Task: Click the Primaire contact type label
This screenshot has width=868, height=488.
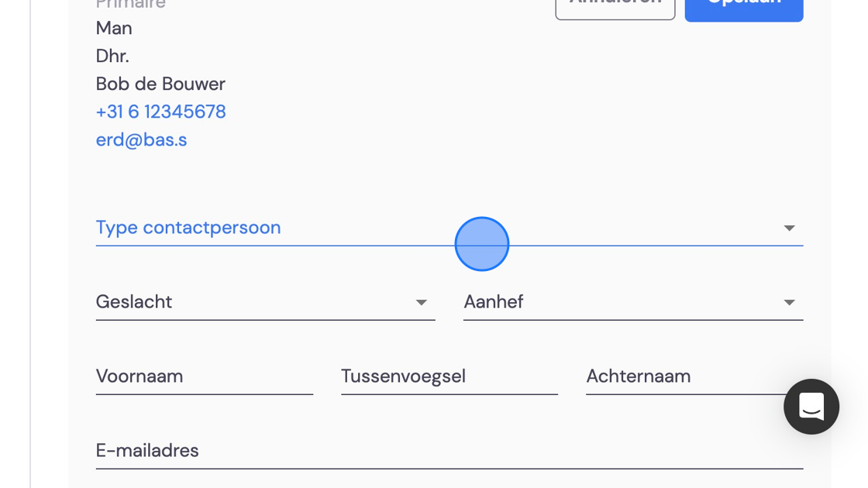Action: [131, 5]
